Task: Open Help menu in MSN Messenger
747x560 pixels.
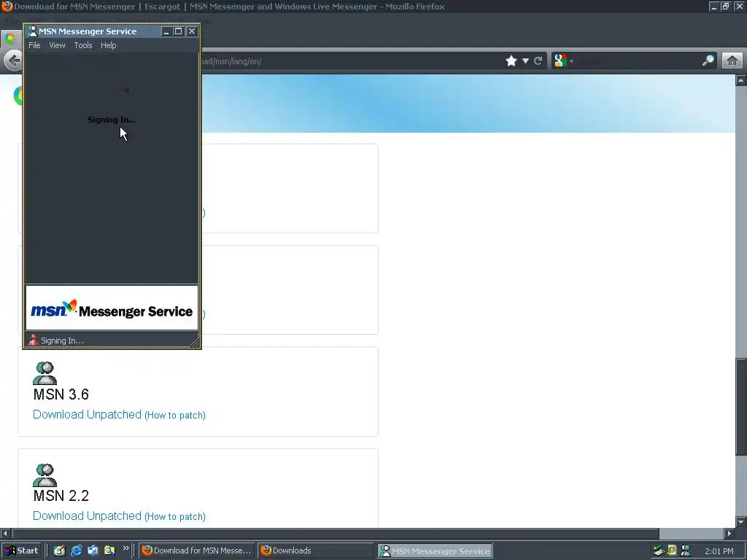Action: pyautogui.click(x=108, y=45)
